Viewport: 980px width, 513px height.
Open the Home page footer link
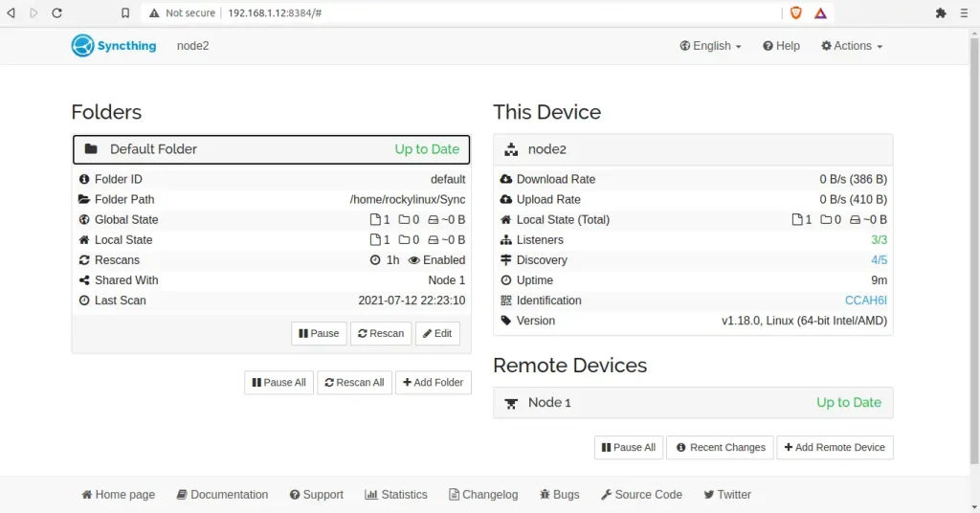118,494
